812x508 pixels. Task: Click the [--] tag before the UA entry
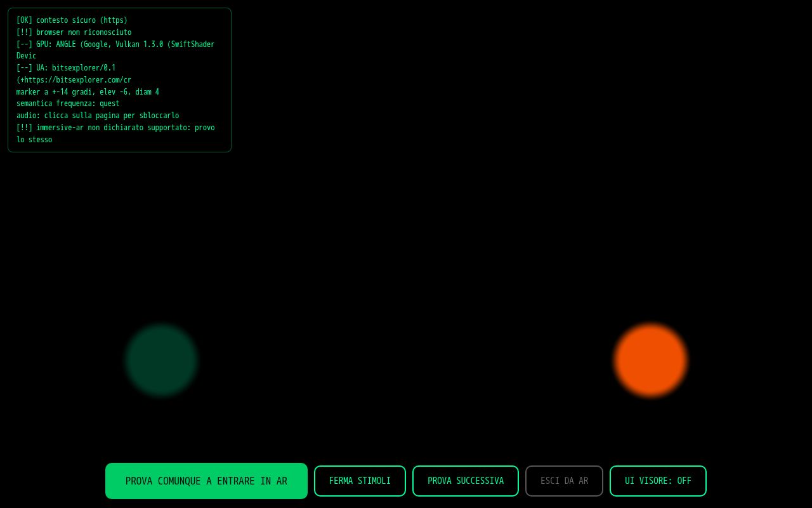pyautogui.click(x=24, y=68)
